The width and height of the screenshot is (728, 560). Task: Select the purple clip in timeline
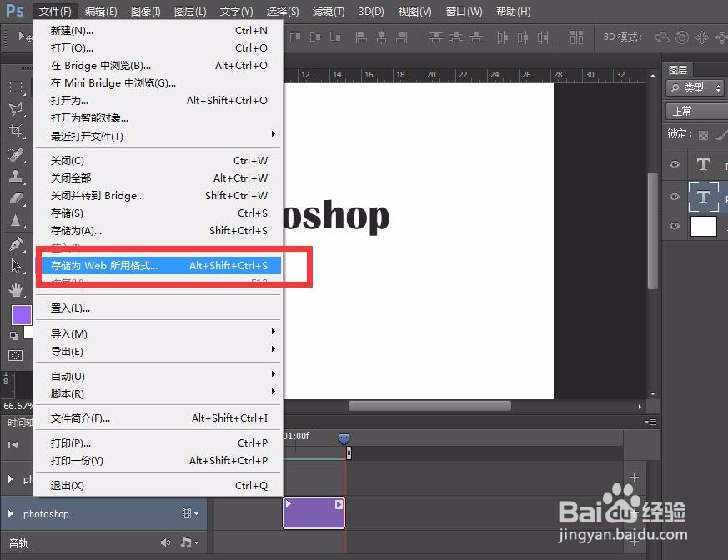[x=314, y=512]
